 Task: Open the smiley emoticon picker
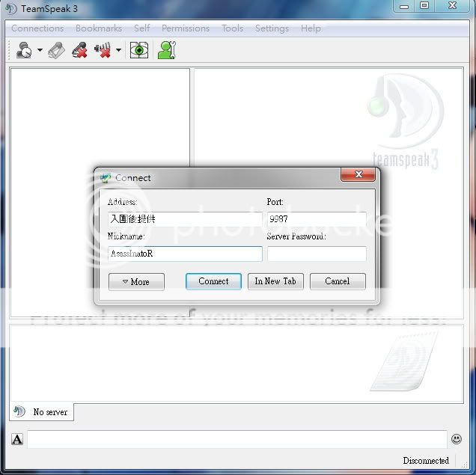[457, 439]
